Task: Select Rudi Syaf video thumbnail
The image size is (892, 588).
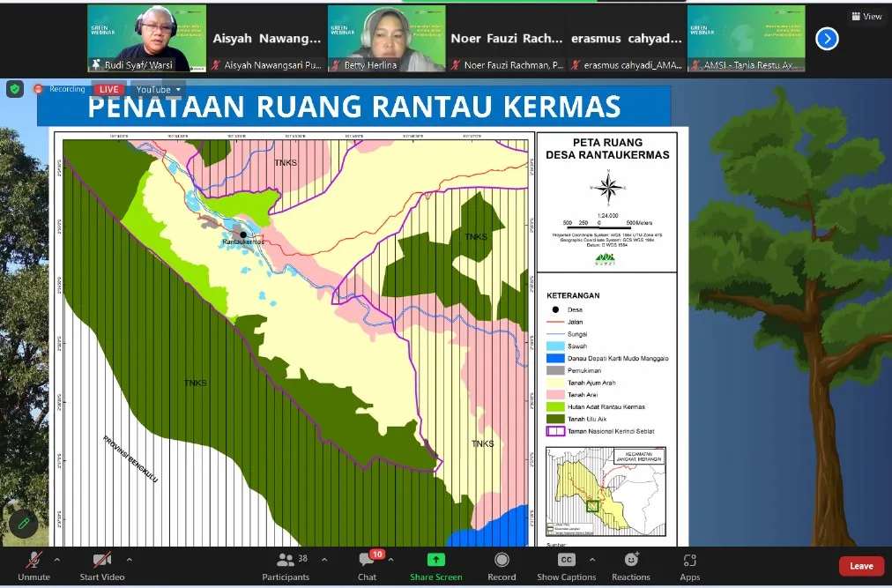Action: pos(147,39)
